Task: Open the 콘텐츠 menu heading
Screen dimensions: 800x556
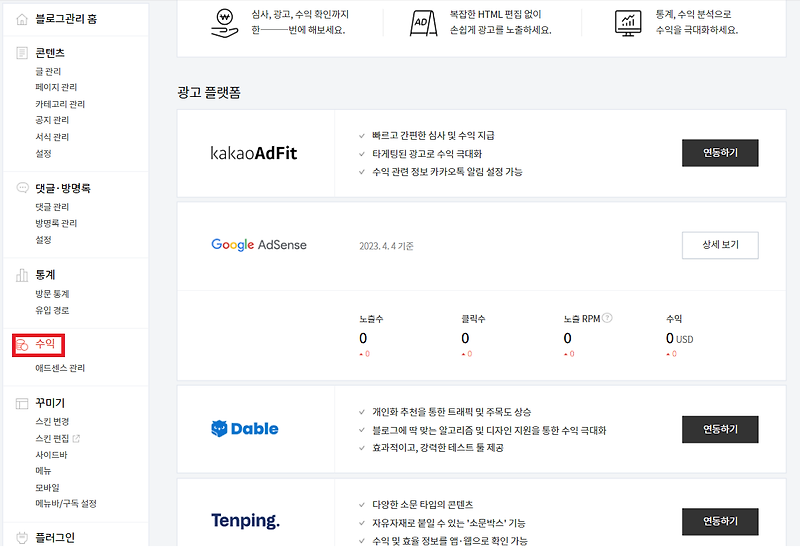Action: [x=50, y=53]
